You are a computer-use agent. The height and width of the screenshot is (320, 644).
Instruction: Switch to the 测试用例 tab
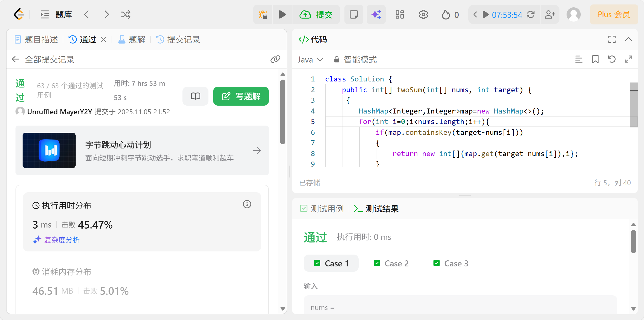[322, 209]
